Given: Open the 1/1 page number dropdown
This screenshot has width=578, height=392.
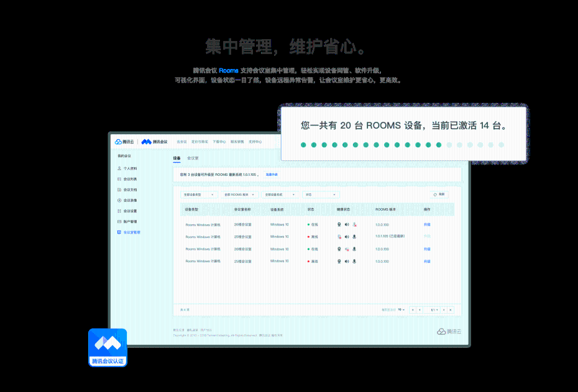Looking at the screenshot, I should (432, 310).
